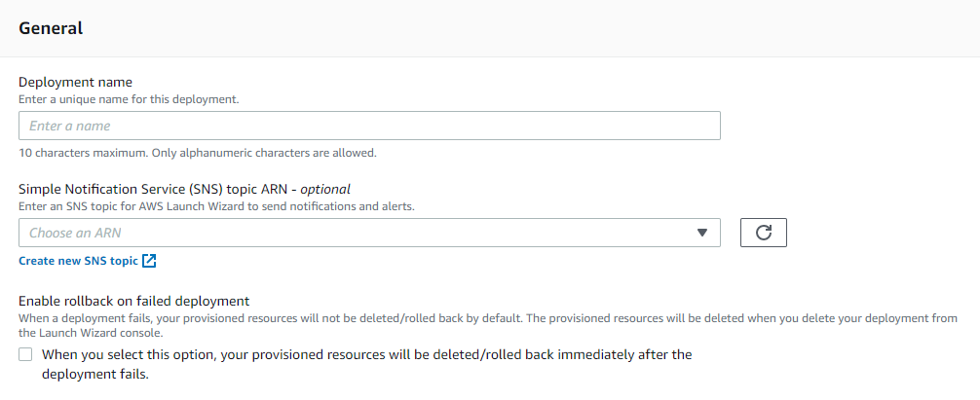
Task: Click the "deployment fails." second line of checkbox label
Action: pos(95,375)
